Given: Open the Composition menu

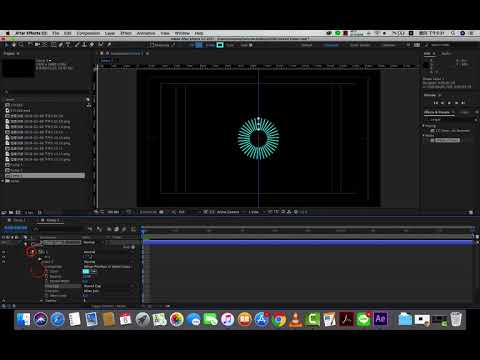Looking at the screenshot, I should tap(88, 33).
